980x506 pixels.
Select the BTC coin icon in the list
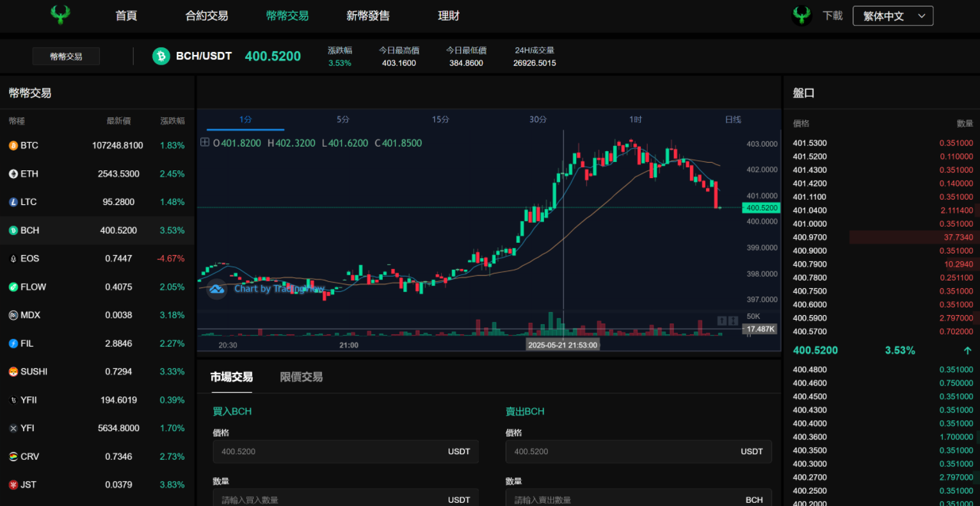coord(13,146)
